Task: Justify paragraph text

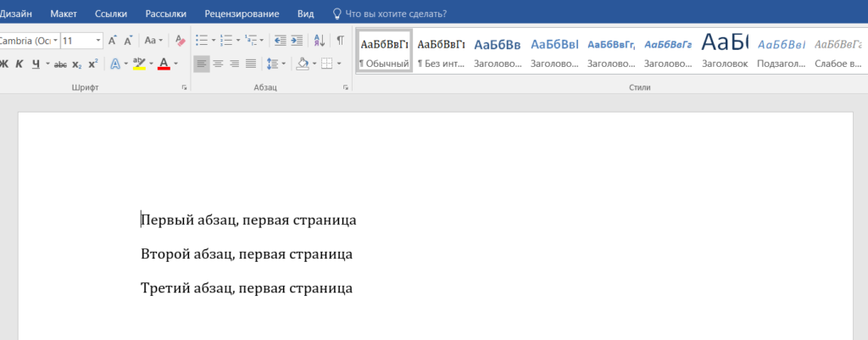Action: 251,64
